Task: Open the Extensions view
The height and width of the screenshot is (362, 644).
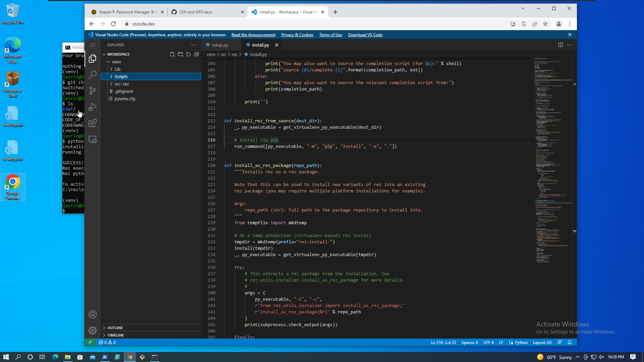Action: click(93, 123)
